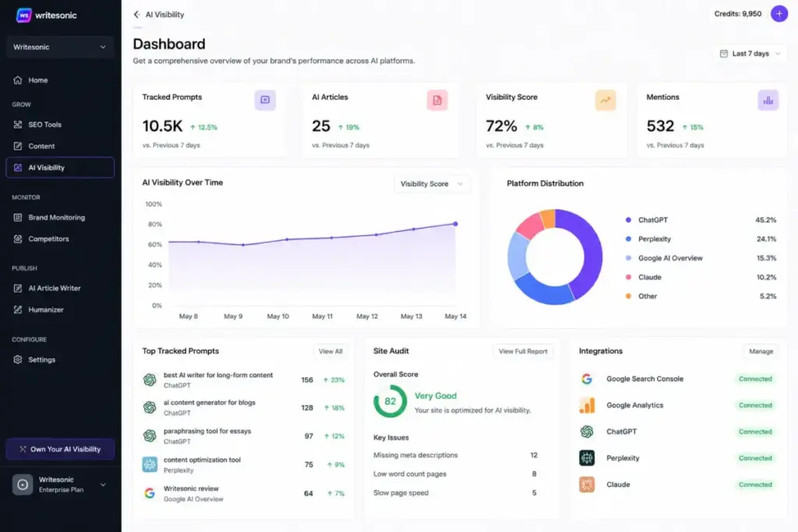The width and height of the screenshot is (798, 532).
Task: Click the Claude integration icon
Action: pos(587,484)
